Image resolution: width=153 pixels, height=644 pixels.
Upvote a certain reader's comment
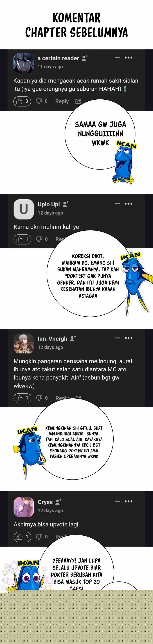tap(22, 101)
